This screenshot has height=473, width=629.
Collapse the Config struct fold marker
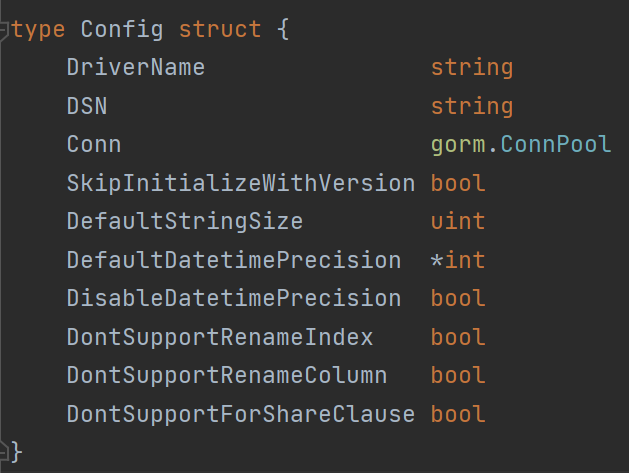[x=5, y=30]
